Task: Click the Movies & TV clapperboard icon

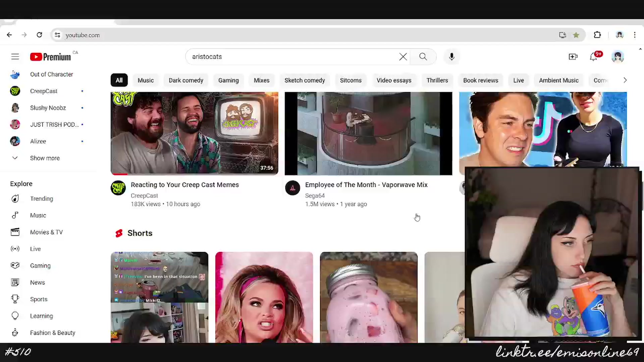Action: point(15,232)
